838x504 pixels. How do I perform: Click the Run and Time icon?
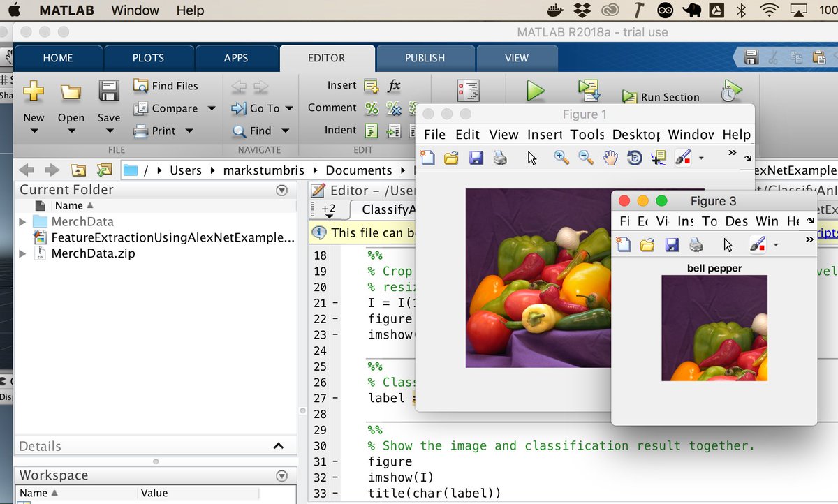730,91
